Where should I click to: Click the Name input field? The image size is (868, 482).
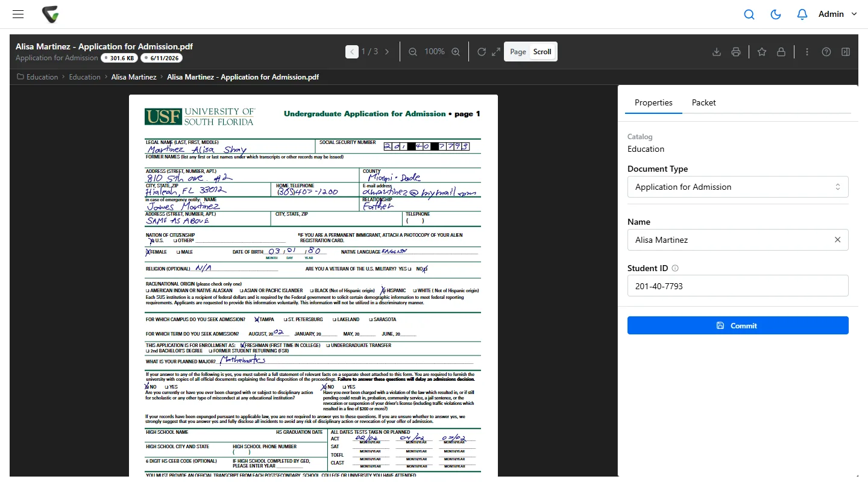point(738,240)
